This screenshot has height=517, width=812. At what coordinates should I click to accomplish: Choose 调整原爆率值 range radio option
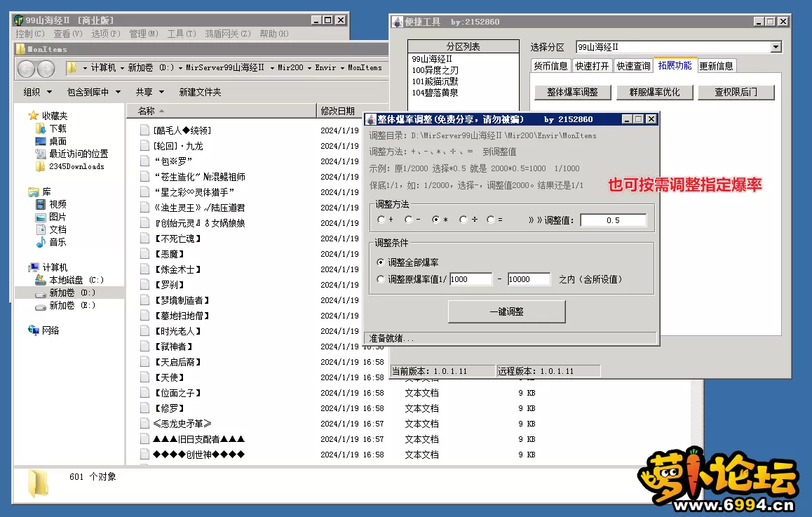(381, 279)
